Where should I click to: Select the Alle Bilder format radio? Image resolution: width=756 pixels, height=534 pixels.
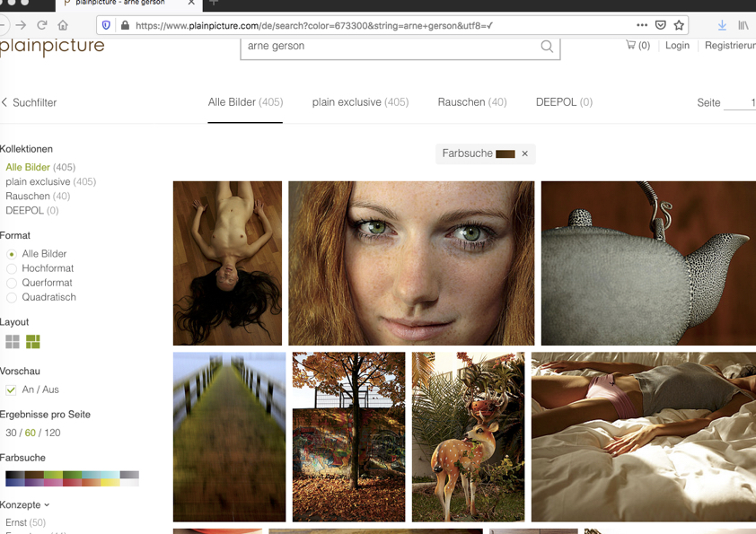pyautogui.click(x=12, y=254)
